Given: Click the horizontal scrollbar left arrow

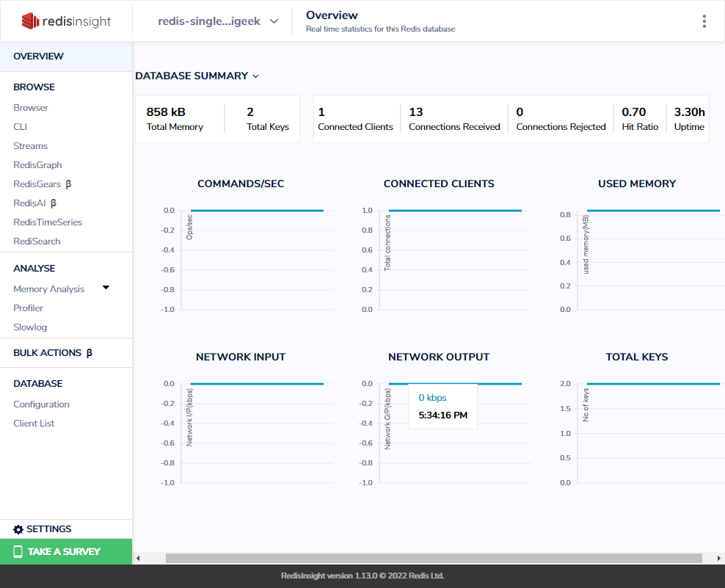Looking at the screenshot, I should (138, 559).
